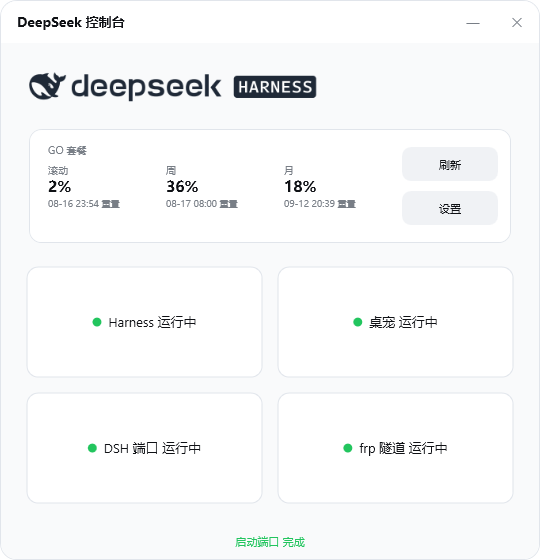Click the 刷新 refresh button
This screenshot has width=540, height=560.
click(450, 164)
